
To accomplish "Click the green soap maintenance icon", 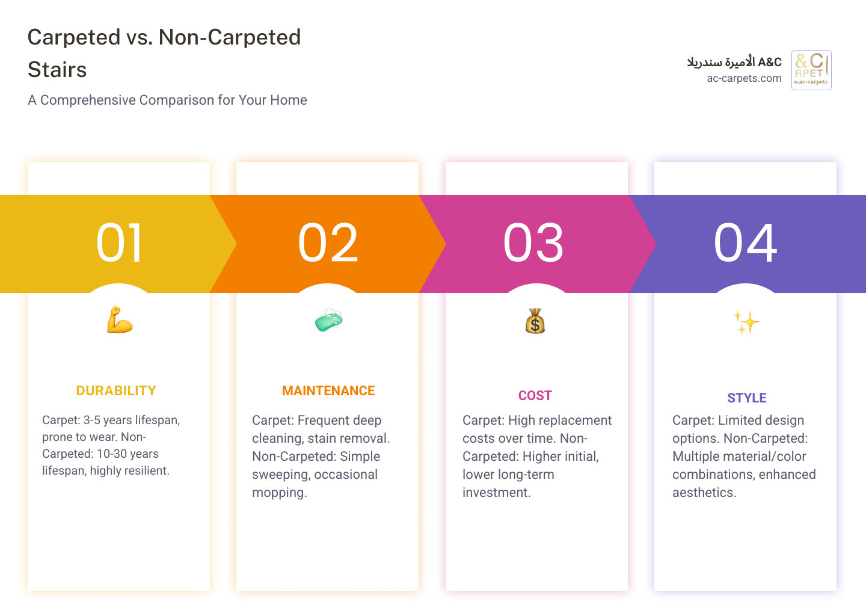I will point(328,320).
